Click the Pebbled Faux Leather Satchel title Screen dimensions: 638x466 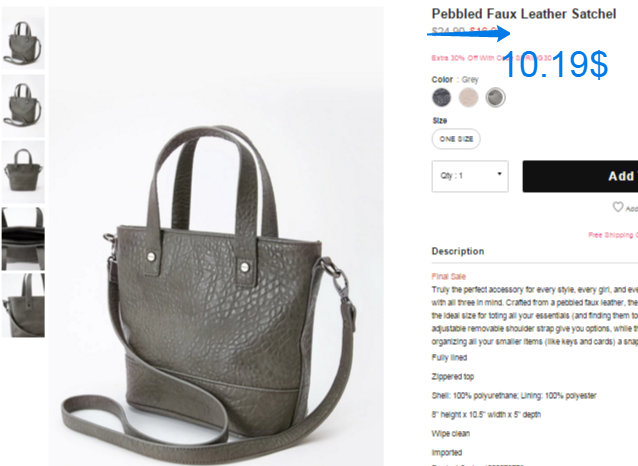click(524, 14)
